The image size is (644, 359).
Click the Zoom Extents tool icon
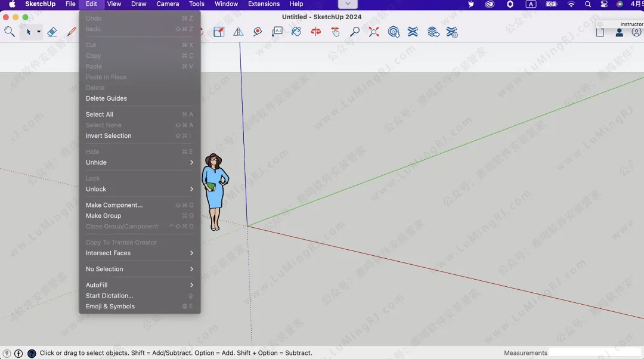click(x=374, y=32)
